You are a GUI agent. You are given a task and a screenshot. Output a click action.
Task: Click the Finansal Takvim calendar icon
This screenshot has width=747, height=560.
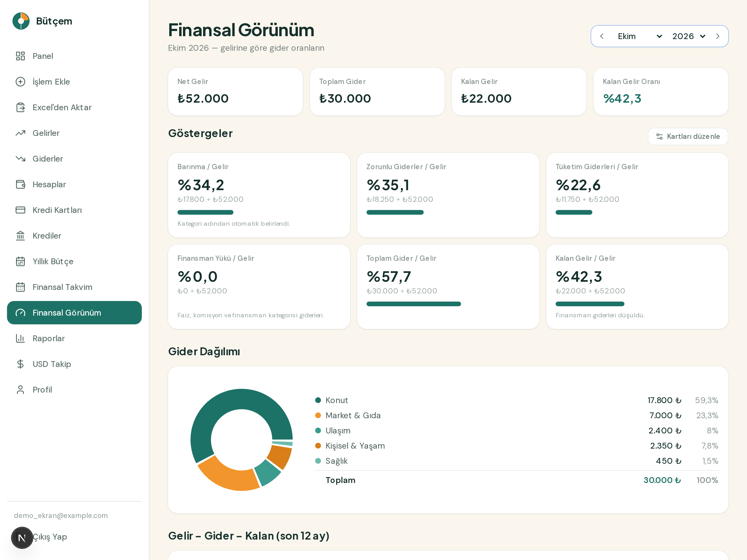tap(20, 287)
